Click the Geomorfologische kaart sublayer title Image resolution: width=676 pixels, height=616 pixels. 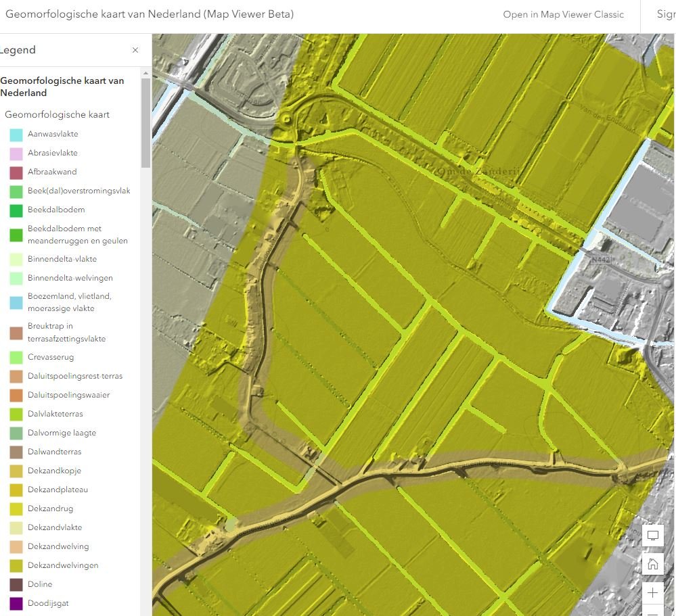click(57, 115)
